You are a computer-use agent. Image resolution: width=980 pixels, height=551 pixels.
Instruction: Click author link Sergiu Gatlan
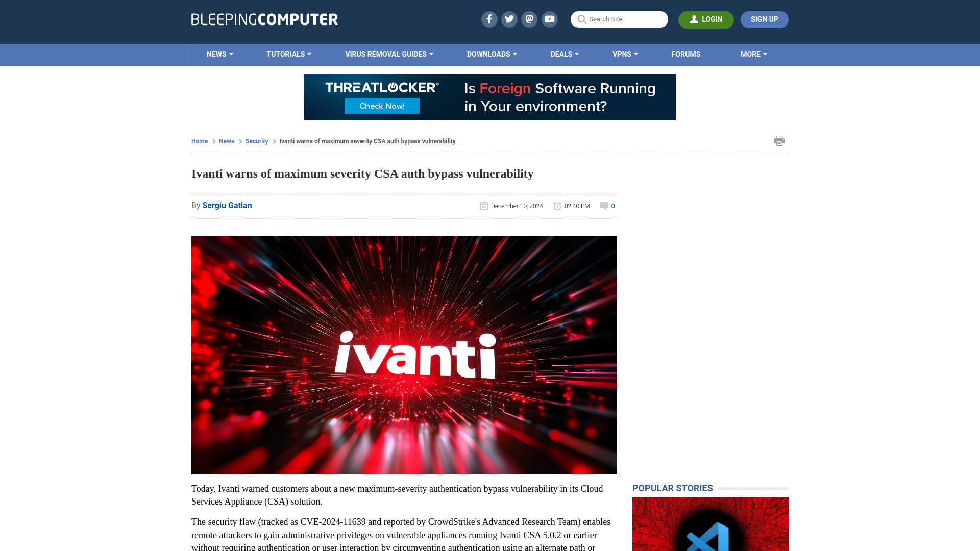click(227, 205)
